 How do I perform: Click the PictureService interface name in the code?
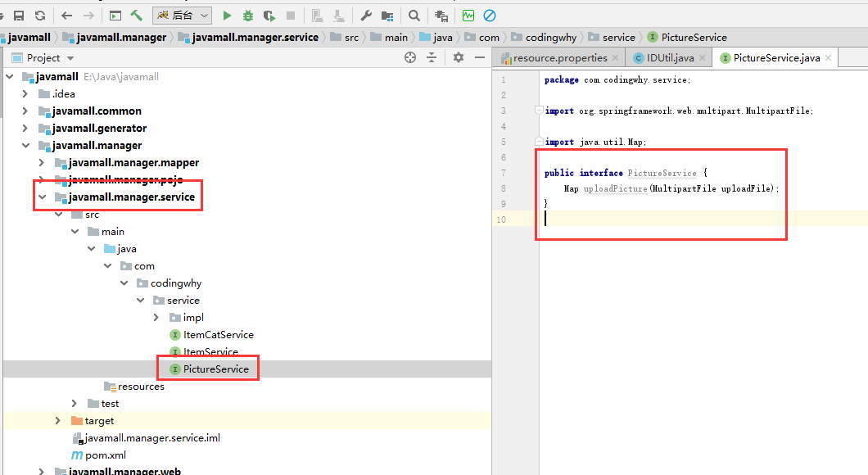point(662,173)
